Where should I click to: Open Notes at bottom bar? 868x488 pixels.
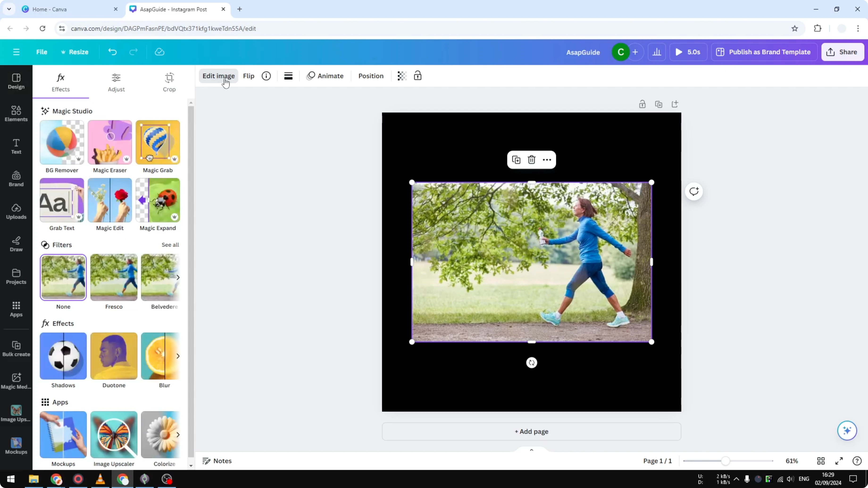pyautogui.click(x=217, y=461)
